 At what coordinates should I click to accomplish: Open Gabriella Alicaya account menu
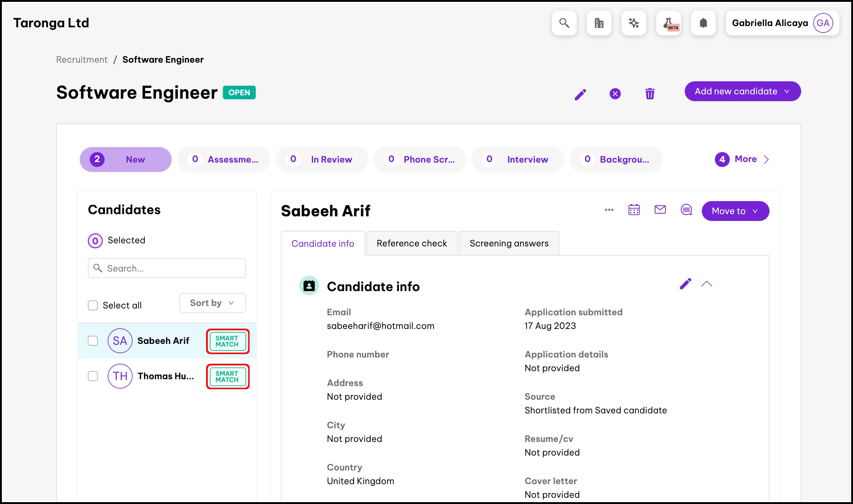tap(782, 23)
